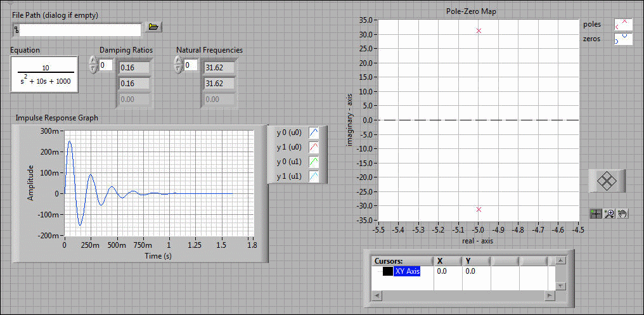The image size is (644, 315).
Task: Click the Natural Frequencies array index stepper
Action: pyautogui.click(x=178, y=65)
